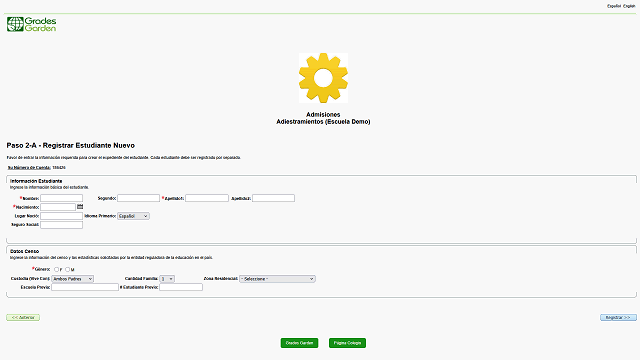Viewport: 640px width, 360px height.
Task: Focus the Seguro Social input field
Action: coord(62,225)
